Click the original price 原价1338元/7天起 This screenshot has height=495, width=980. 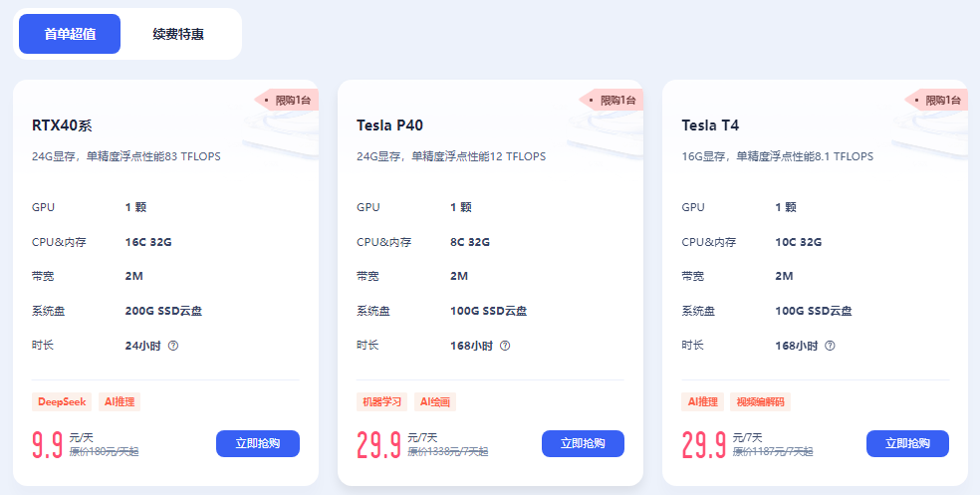coord(448,451)
